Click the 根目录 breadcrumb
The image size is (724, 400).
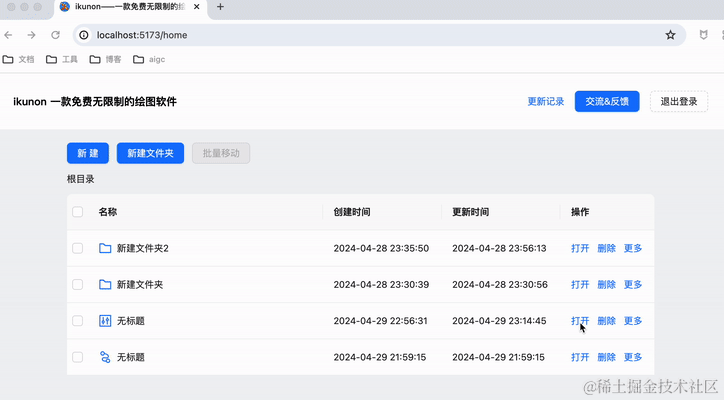point(80,179)
